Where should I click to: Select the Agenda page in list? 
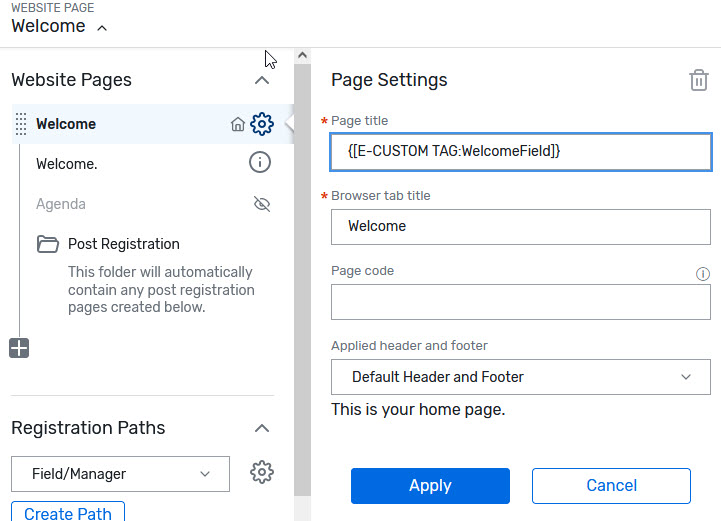[x=61, y=204]
